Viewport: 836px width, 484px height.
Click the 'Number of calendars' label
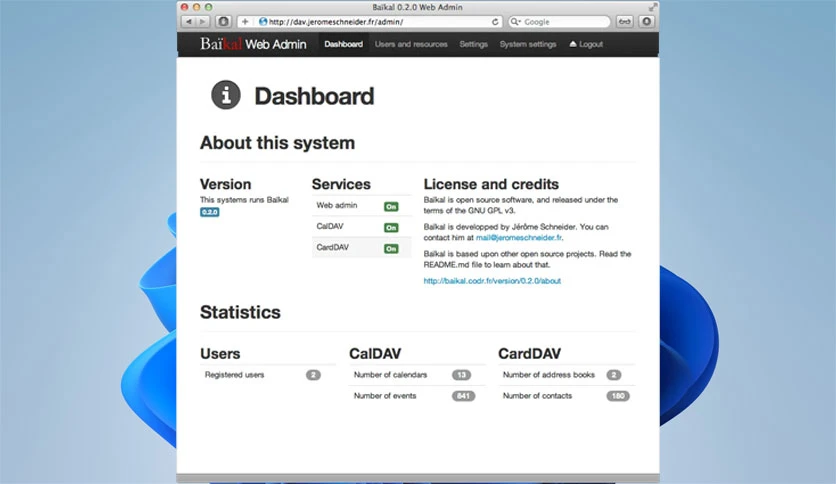point(390,375)
